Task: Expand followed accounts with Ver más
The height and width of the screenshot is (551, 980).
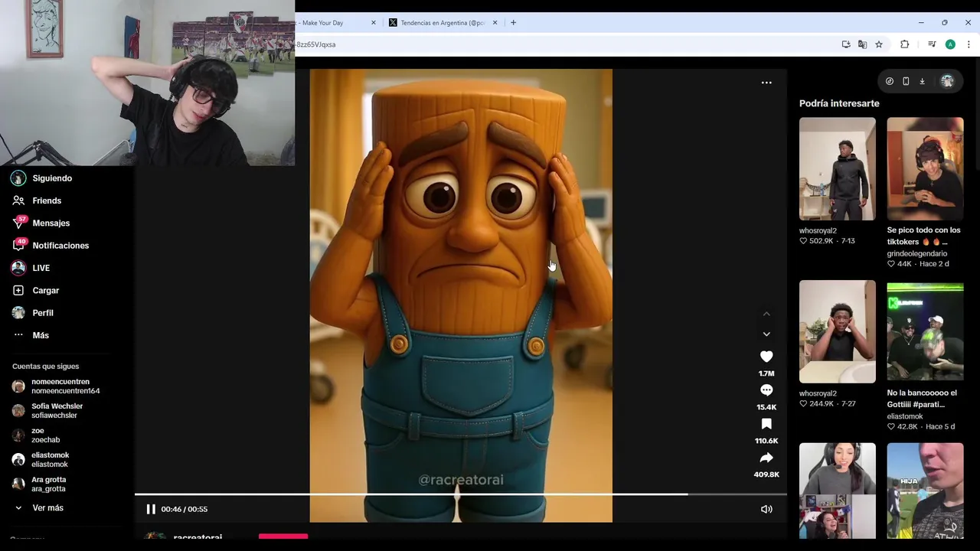Action: (x=47, y=508)
